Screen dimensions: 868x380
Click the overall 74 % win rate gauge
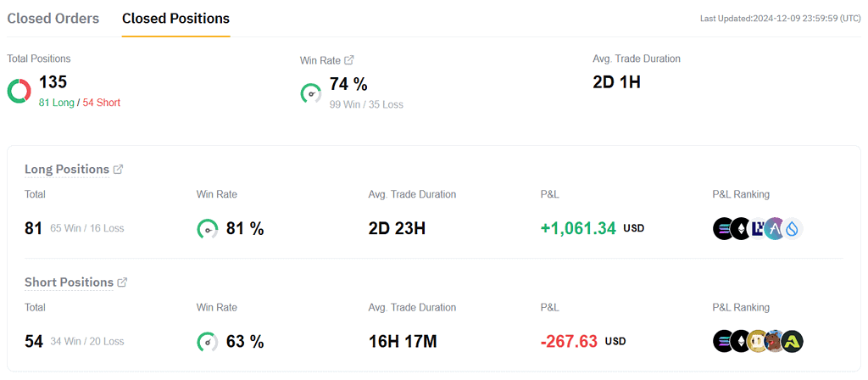311,93
